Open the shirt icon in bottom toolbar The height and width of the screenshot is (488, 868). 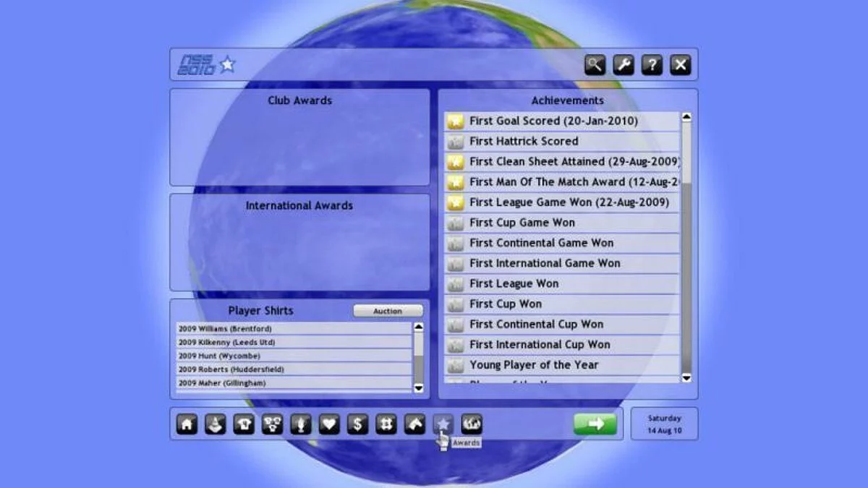point(244,424)
